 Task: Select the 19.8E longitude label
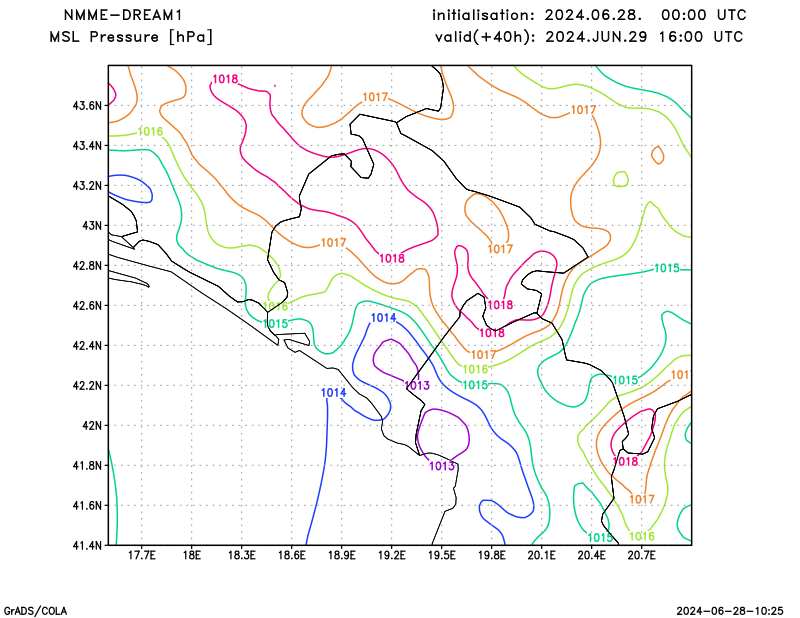pyautogui.click(x=491, y=555)
